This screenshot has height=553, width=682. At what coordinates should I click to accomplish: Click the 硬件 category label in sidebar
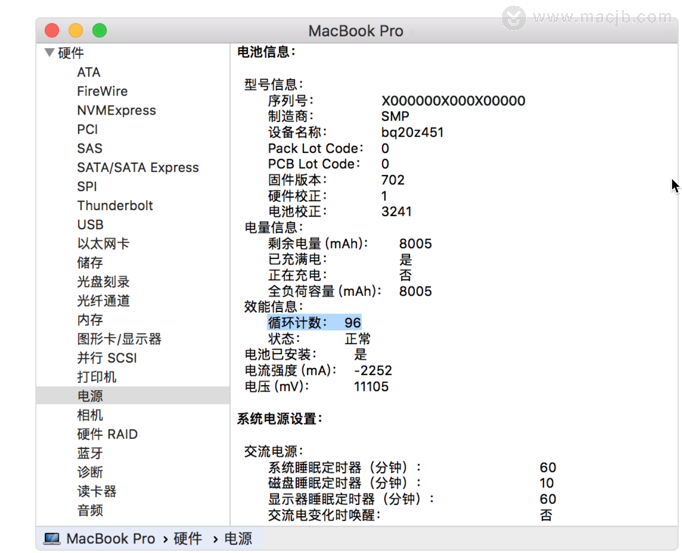point(71,53)
